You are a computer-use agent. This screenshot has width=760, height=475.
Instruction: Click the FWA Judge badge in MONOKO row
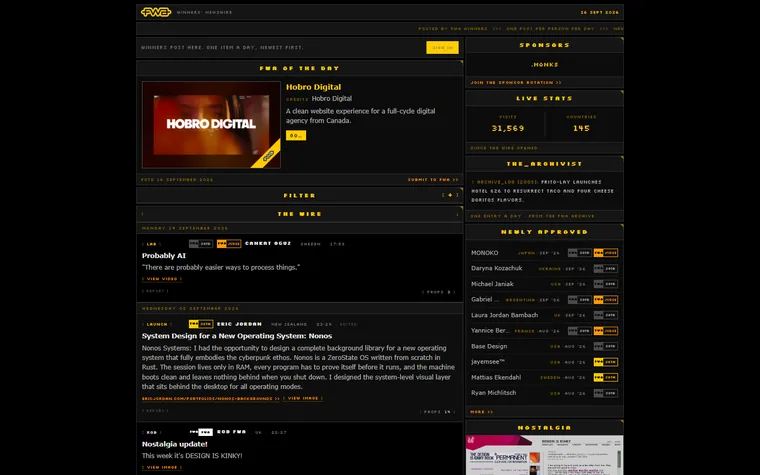[x=606, y=253]
